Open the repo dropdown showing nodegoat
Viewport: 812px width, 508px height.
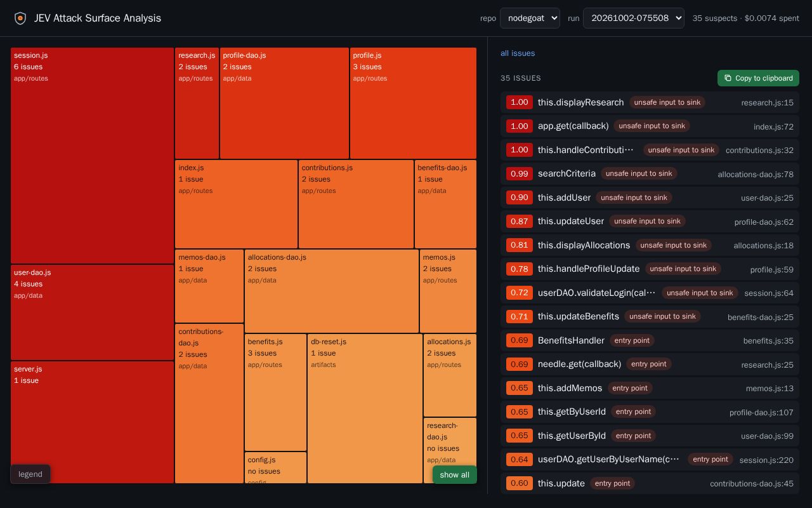click(530, 18)
